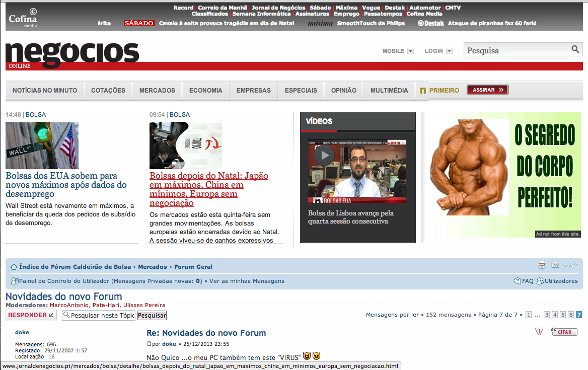
Task: Open the Opinião menu
Action: pyautogui.click(x=343, y=90)
